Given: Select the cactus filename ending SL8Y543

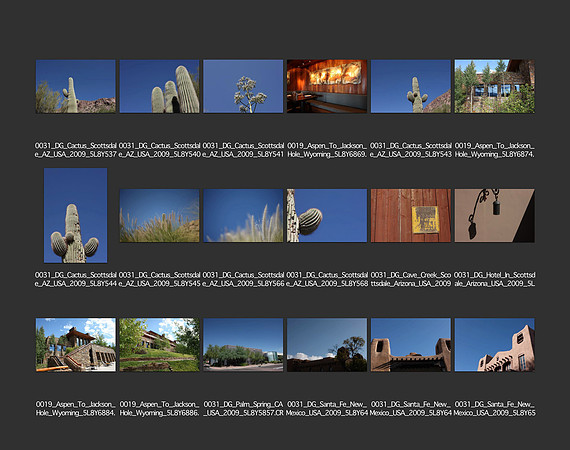Looking at the screenshot, I should [411, 150].
